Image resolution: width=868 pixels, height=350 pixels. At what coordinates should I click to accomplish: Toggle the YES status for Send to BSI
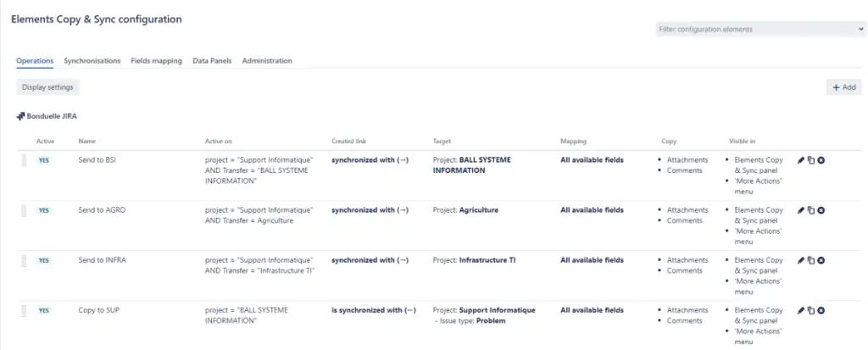44,160
